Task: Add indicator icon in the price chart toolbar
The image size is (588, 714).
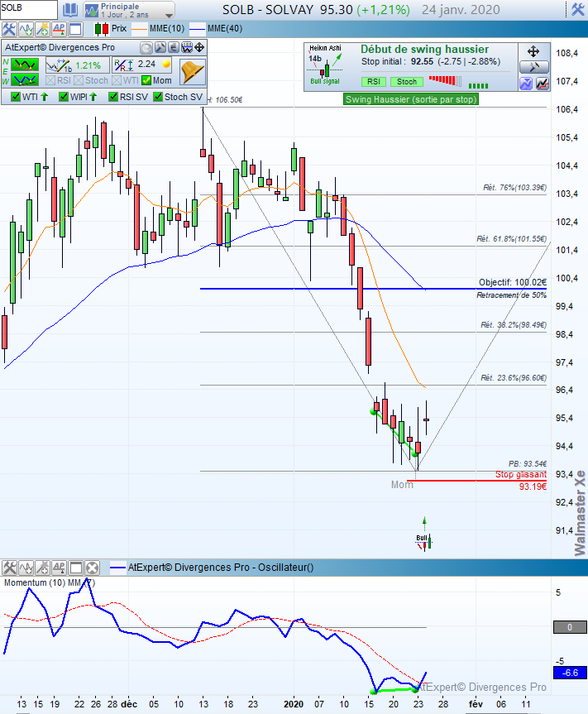Action: 26,29
